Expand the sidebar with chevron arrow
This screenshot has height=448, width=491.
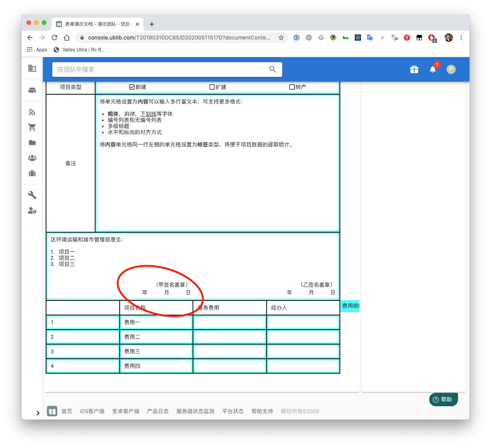coord(38,413)
